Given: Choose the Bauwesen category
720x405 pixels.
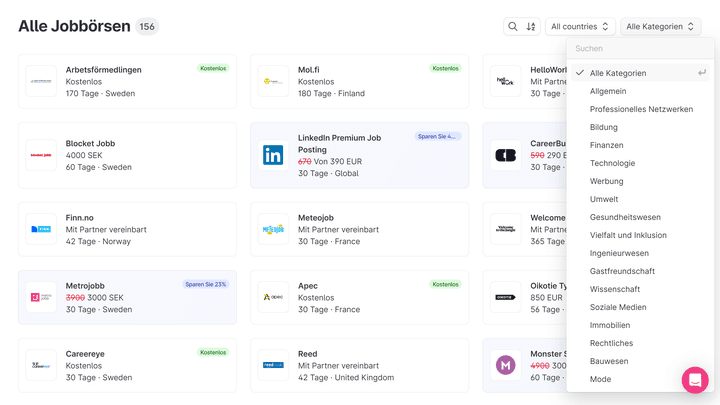Looking at the screenshot, I should coord(640,361).
